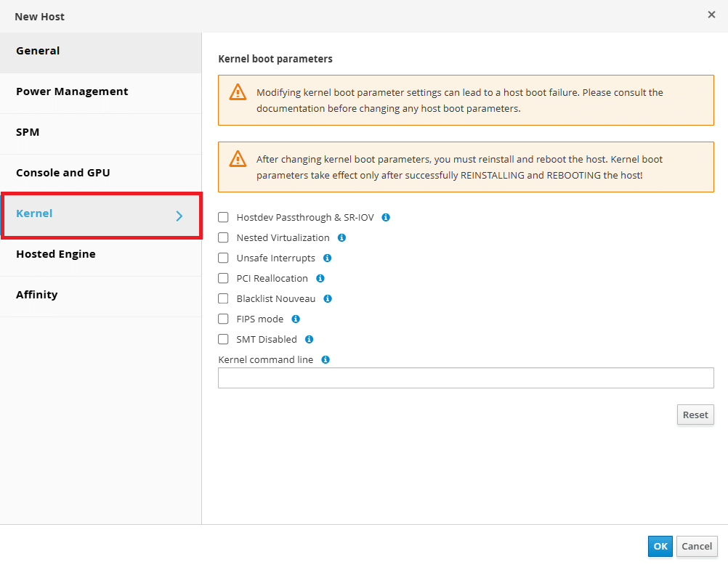728x567 pixels.
Task: Click info icon next to SMT Disabled
Action: 310,339
